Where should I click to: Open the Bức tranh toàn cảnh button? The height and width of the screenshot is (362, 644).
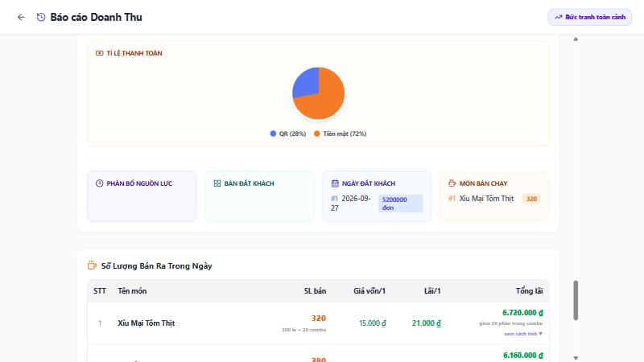click(590, 17)
